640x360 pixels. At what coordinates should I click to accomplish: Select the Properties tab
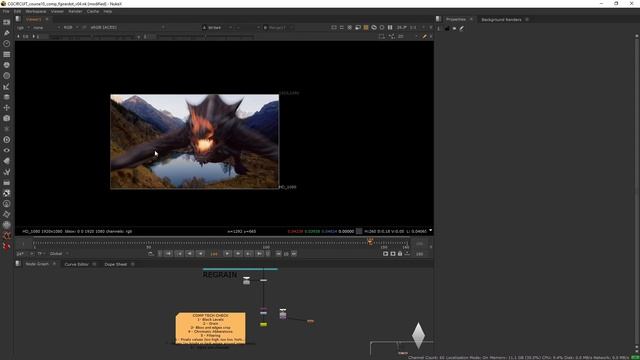point(456,20)
